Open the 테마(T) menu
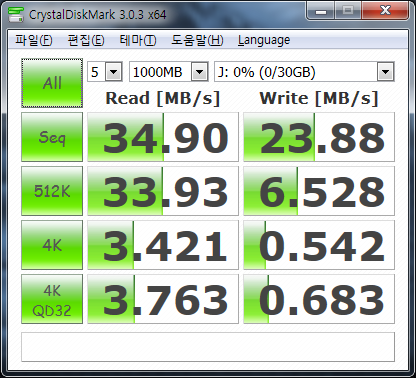The height and width of the screenshot is (378, 416). [x=138, y=40]
